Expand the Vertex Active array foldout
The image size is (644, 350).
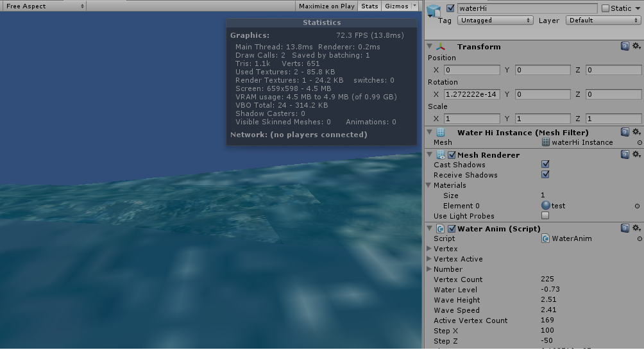(x=429, y=259)
